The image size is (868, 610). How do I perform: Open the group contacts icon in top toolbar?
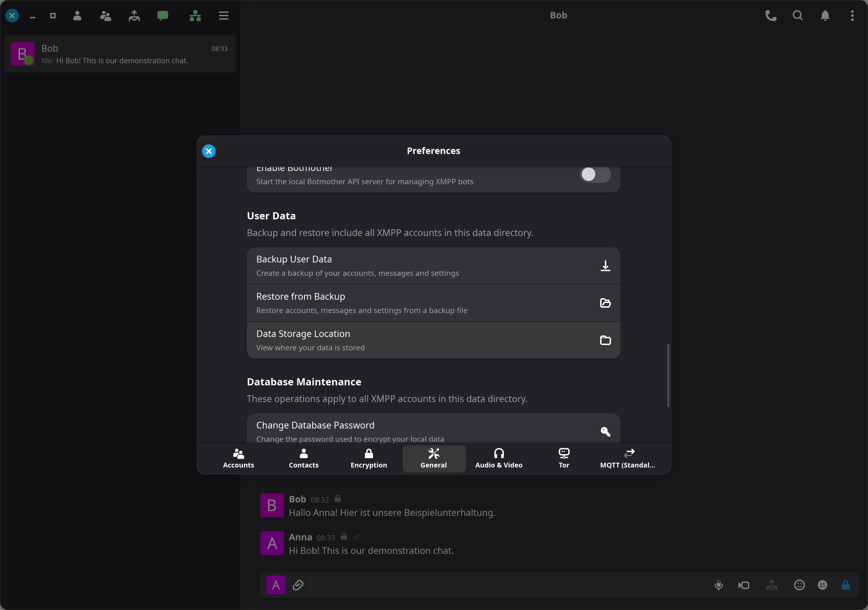click(105, 16)
